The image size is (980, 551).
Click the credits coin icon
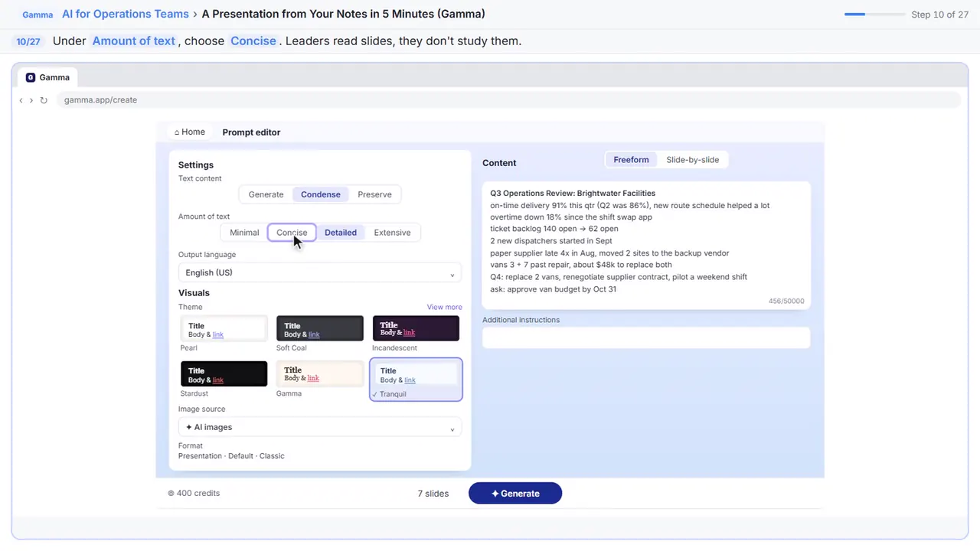[x=171, y=494]
